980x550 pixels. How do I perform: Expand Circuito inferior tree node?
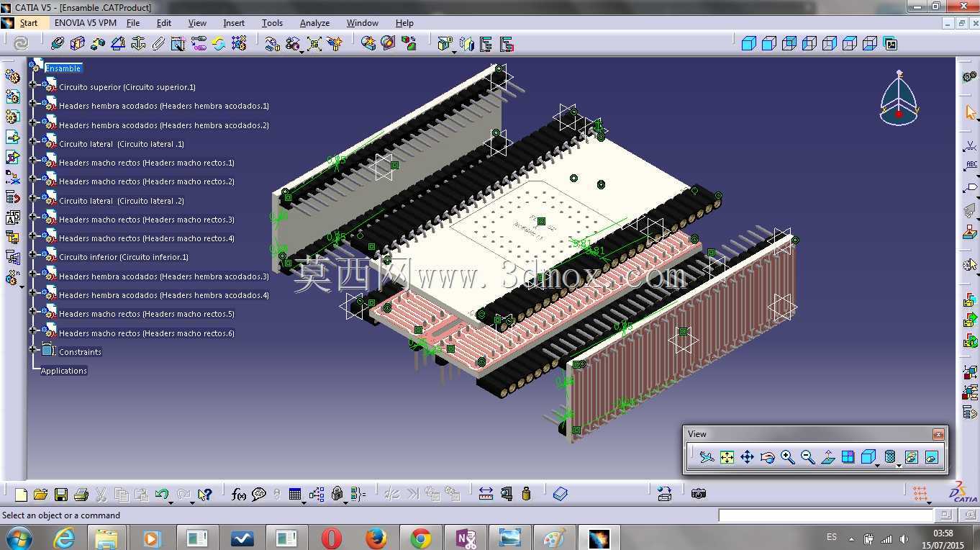(x=32, y=254)
